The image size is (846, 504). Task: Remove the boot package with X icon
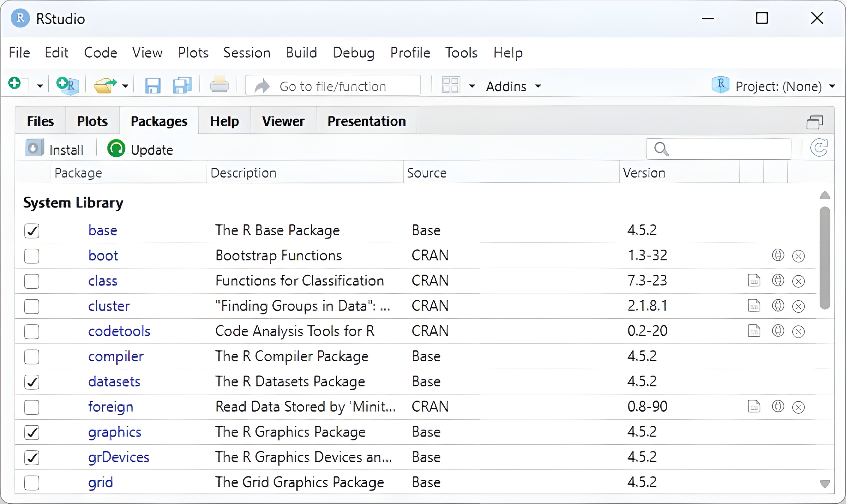click(798, 256)
